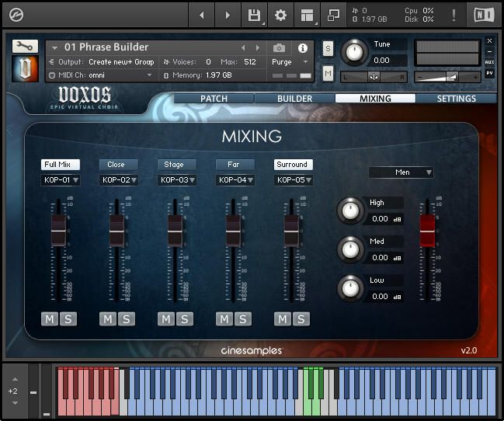Shift keyboard octave down arrow below +2
The height and width of the screenshot is (421, 504).
coord(15,402)
